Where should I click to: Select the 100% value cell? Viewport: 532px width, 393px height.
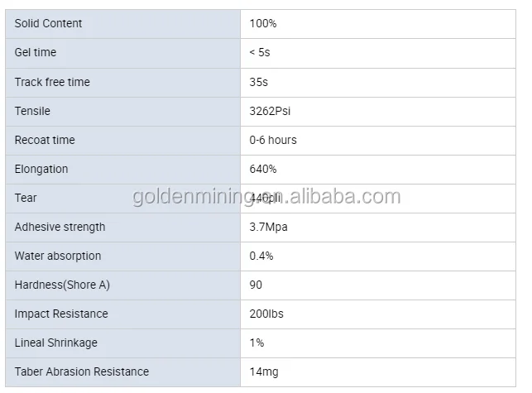tap(263, 23)
